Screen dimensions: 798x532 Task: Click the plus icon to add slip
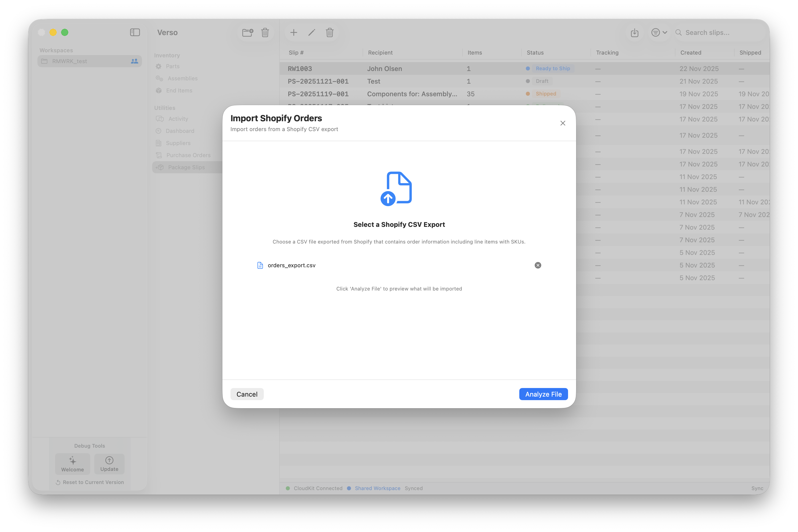pos(293,33)
